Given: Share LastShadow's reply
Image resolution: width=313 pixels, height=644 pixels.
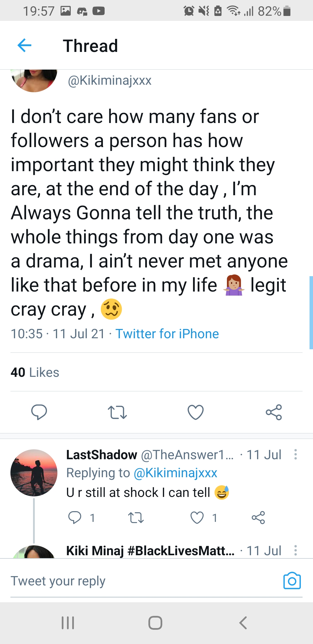Looking at the screenshot, I should [258, 518].
